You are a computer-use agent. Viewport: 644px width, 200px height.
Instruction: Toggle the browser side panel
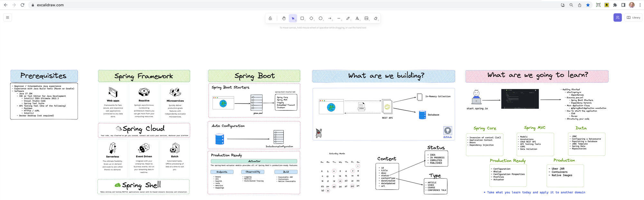(623, 5)
